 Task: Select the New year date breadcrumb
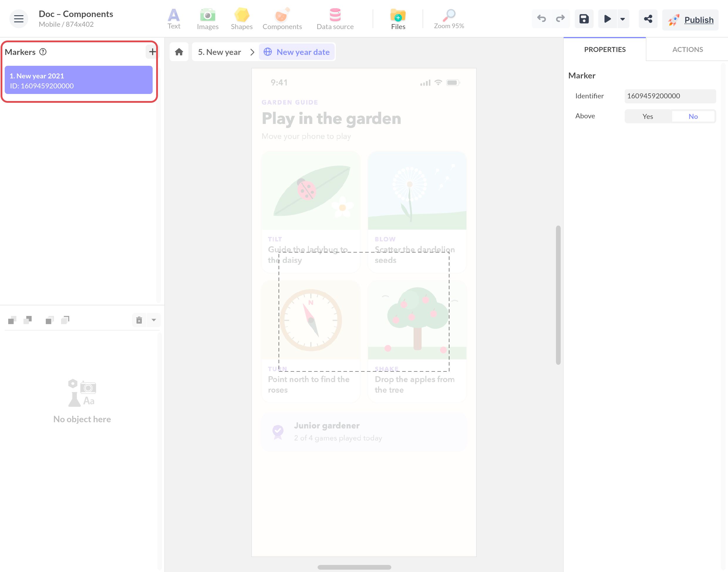click(x=296, y=52)
